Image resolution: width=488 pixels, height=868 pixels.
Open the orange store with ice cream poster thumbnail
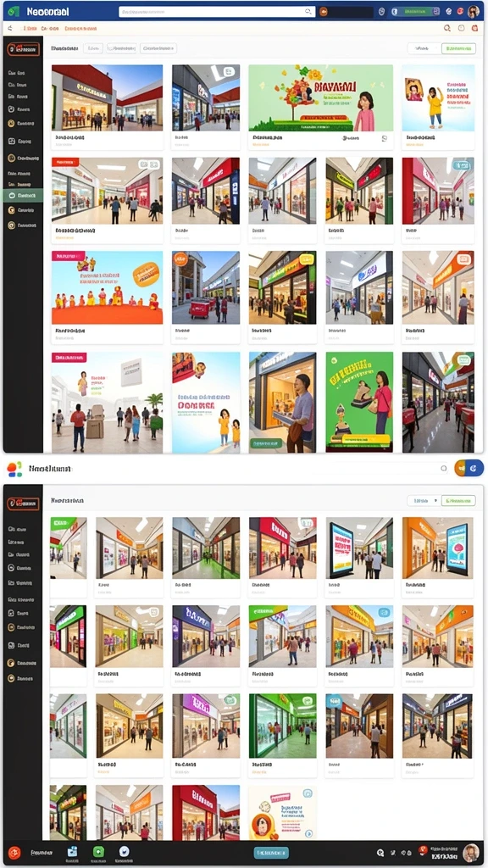click(x=438, y=548)
